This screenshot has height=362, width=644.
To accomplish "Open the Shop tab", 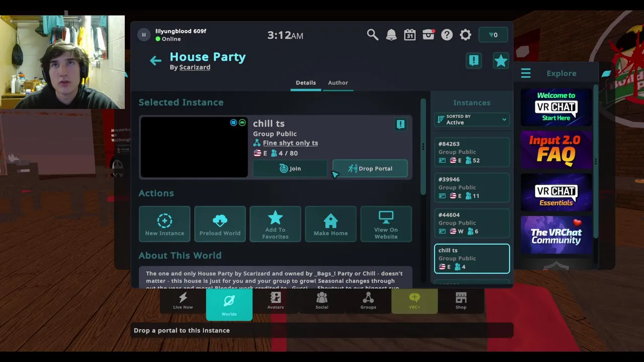I will pos(461,302).
